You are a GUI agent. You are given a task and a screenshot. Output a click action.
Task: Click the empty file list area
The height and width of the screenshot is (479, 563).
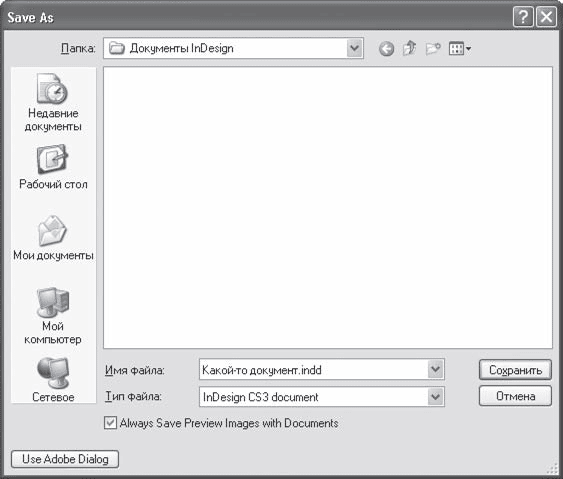pos(328,208)
